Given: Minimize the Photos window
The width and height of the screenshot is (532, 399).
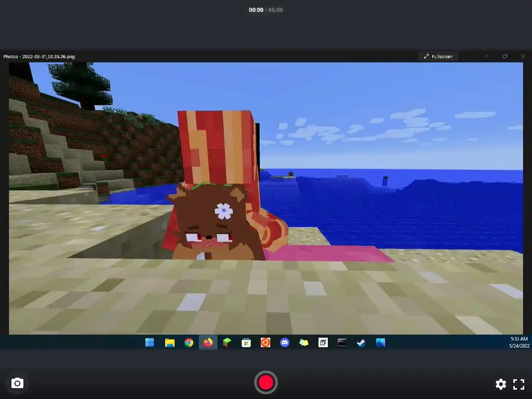Looking at the screenshot, I should 487,56.
